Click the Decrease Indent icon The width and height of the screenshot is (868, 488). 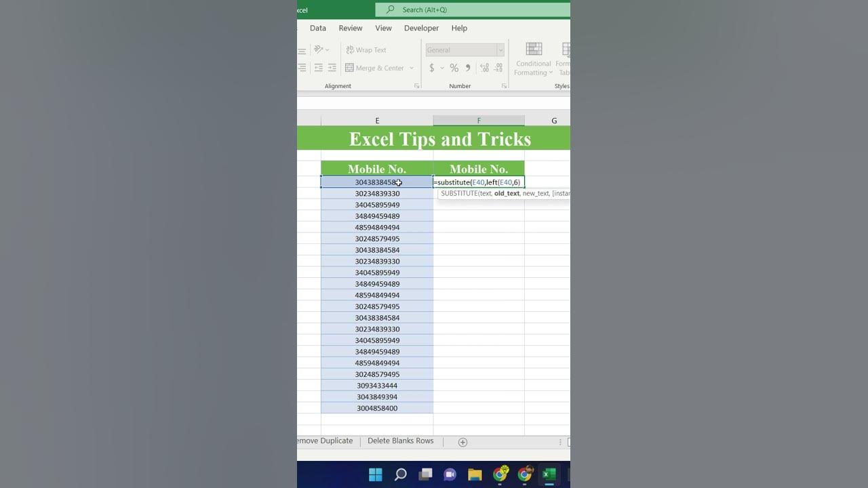click(x=318, y=68)
